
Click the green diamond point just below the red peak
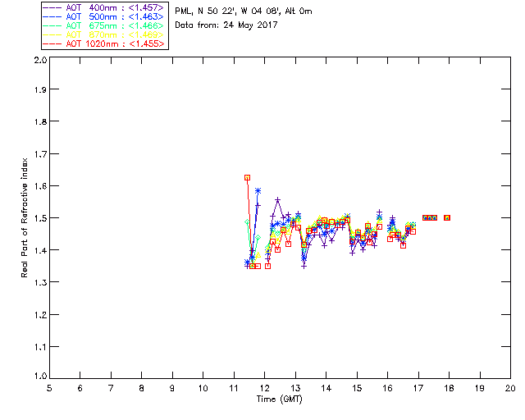(x=248, y=221)
